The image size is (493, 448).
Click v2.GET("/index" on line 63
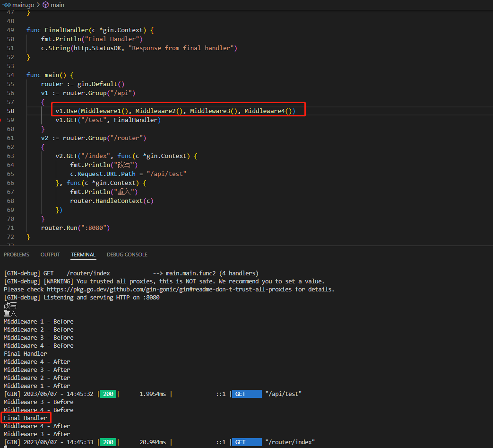83,156
